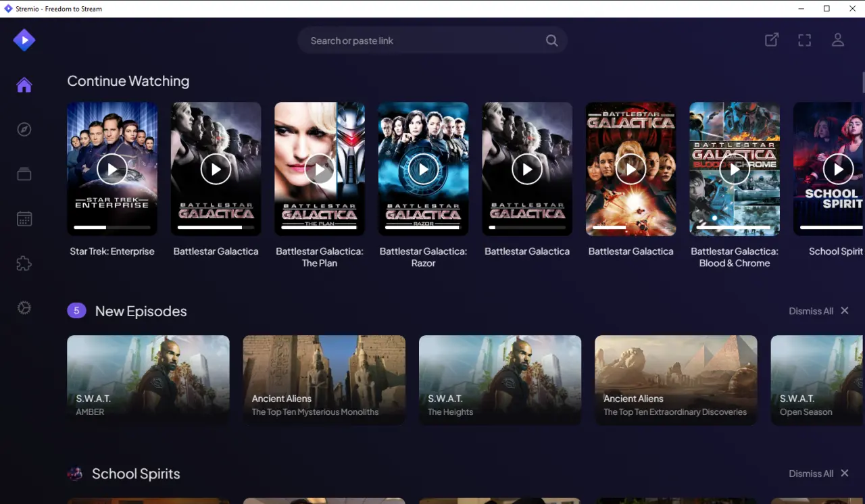Close the Stremio window
The width and height of the screenshot is (865, 504).
852,9
